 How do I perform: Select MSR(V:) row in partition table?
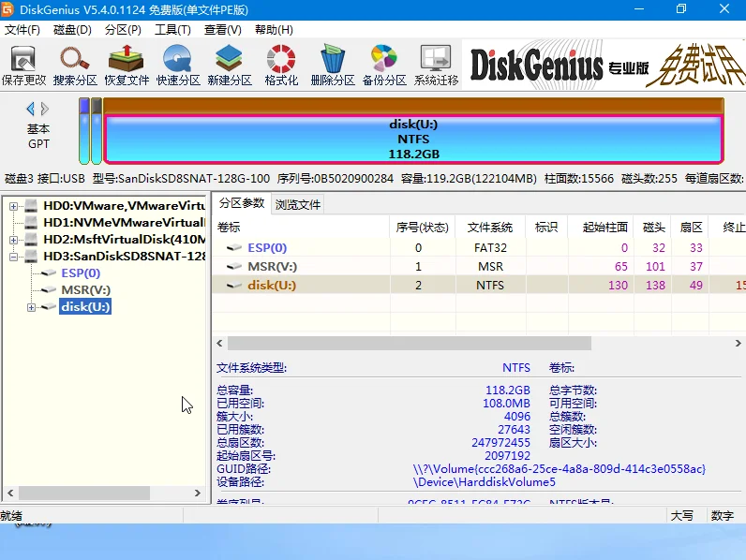point(479,266)
